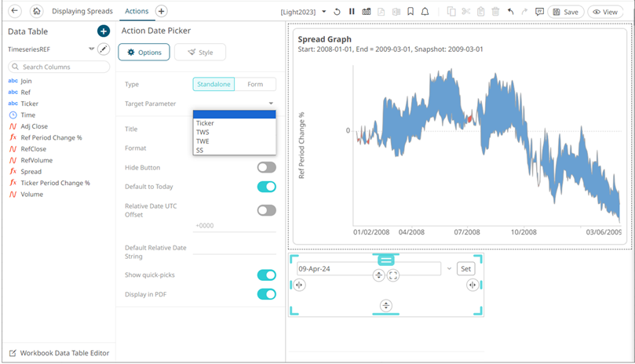Edit TimeseriesREF with the pencil icon
Image resolution: width=635 pixels, height=364 pixels.
click(x=103, y=49)
